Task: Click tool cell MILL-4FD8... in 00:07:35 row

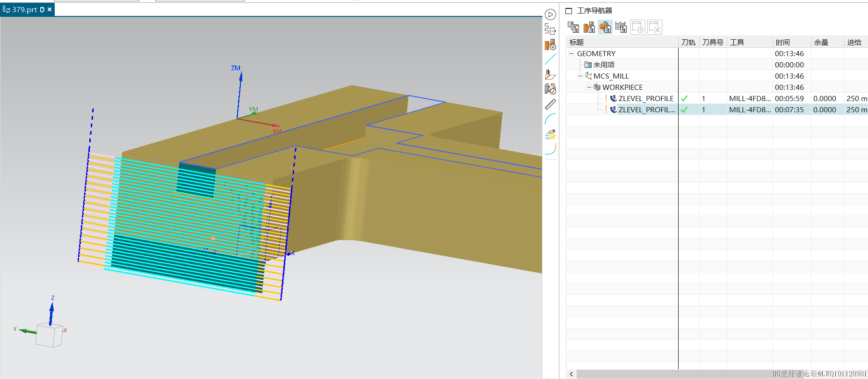Action: (x=750, y=109)
